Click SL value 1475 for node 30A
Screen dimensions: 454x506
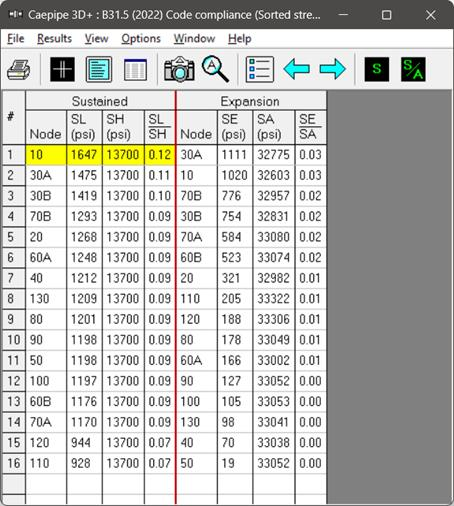(x=84, y=175)
